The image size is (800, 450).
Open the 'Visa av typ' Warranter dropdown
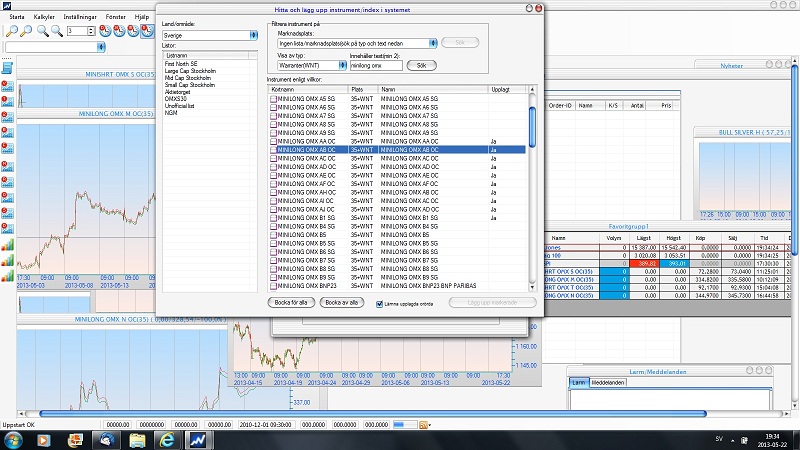tap(343, 65)
